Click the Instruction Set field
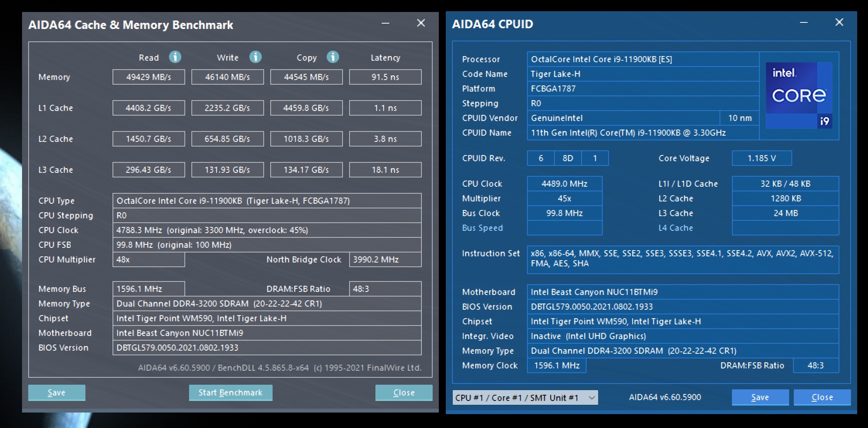868x428 pixels. click(x=683, y=259)
